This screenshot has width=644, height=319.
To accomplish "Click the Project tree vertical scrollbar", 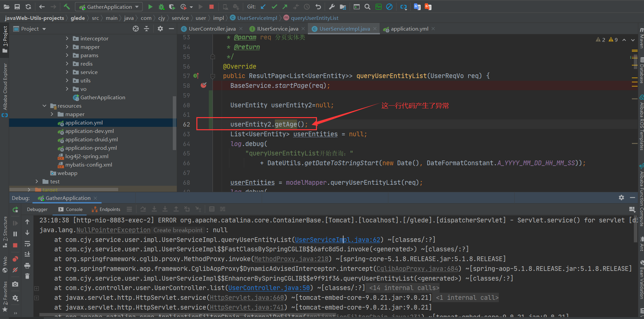I will click(x=174, y=123).
